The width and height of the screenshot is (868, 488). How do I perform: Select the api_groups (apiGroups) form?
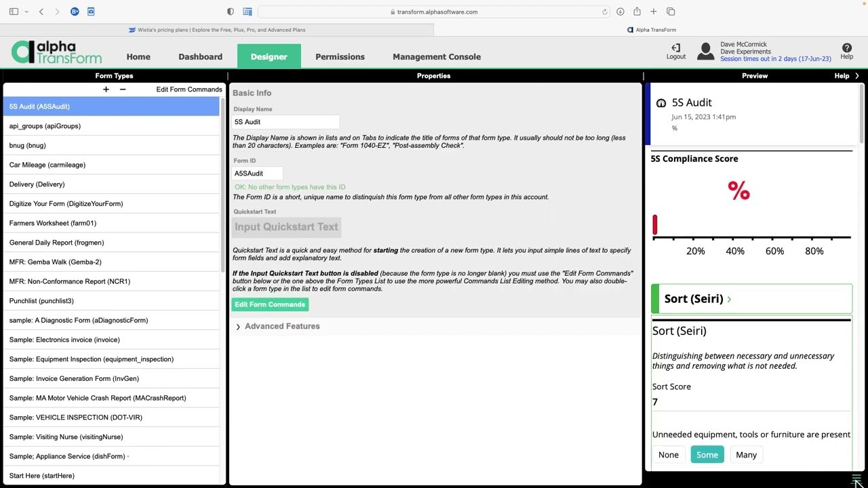coord(111,126)
